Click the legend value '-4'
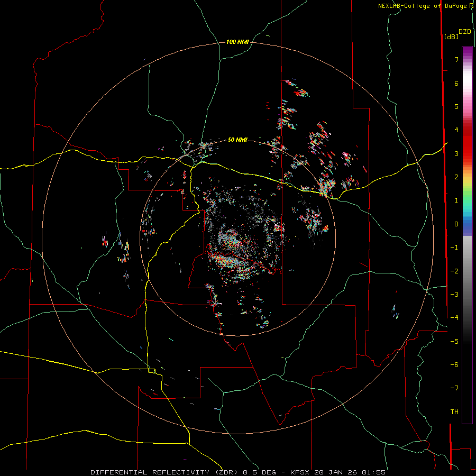This screenshot has height=476, width=476. pyautogui.click(x=454, y=318)
